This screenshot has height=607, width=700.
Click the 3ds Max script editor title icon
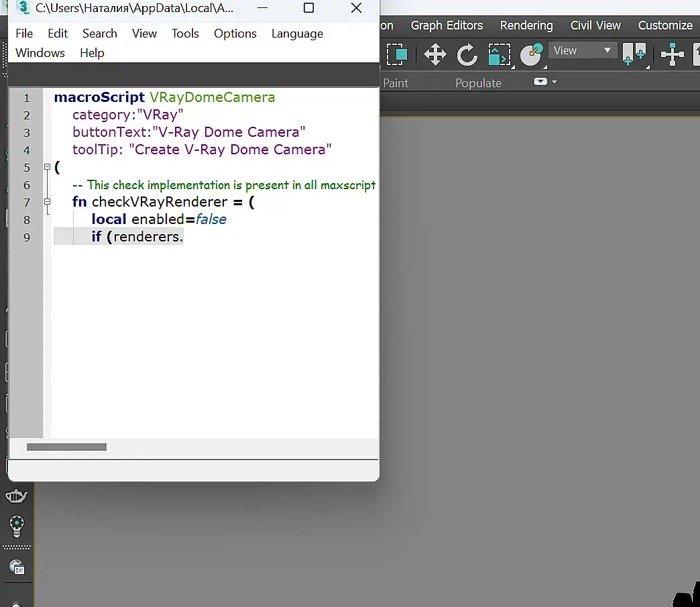24,7
